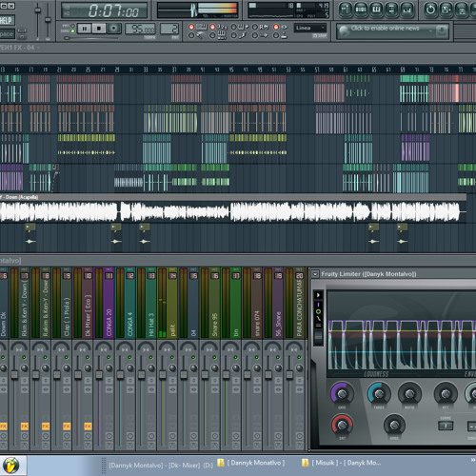Toggle auto scrolling eye option
This screenshot has width=476, height=476.
(276, 27)
